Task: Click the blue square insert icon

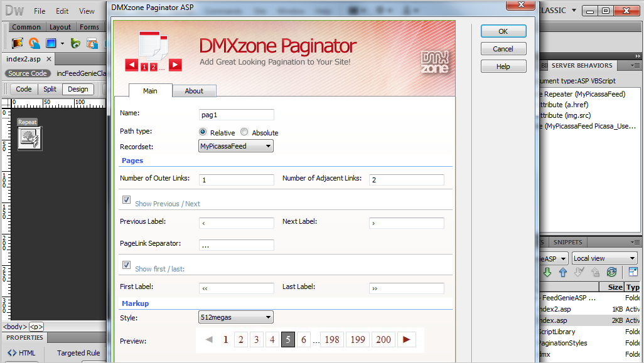Action: click(51, 43)
